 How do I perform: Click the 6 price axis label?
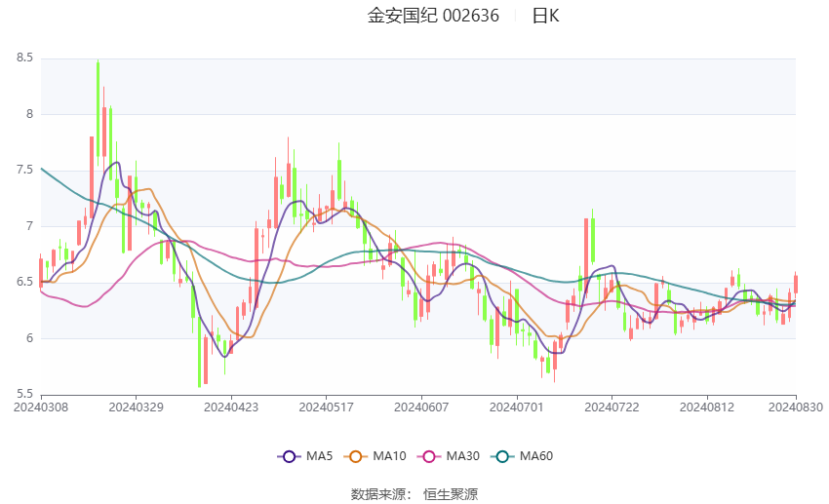(29, 338)
